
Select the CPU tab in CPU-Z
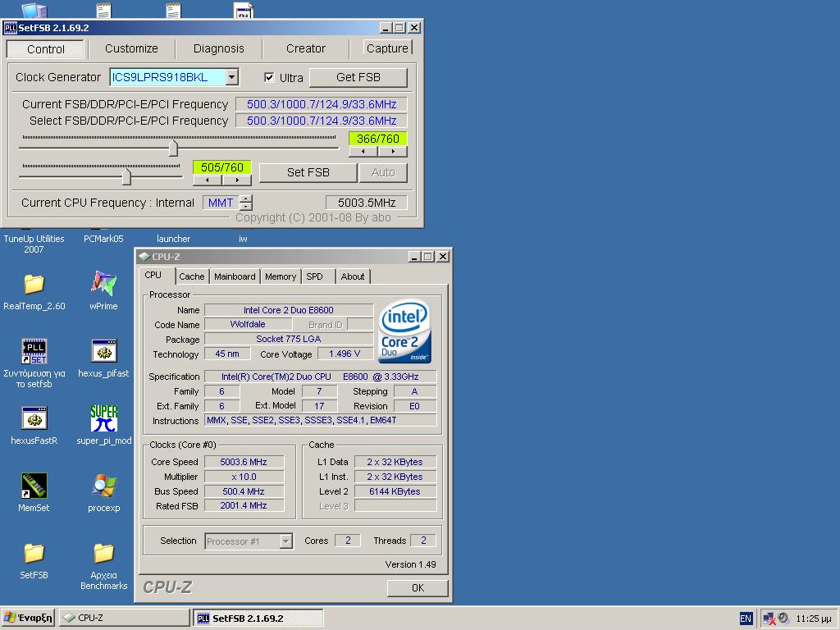tap(153, 276)
